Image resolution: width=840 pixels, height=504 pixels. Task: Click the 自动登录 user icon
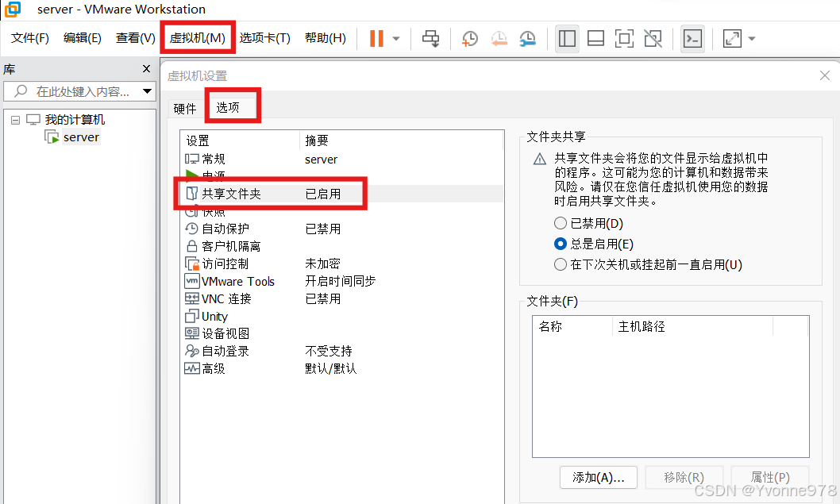tap(192, 351)
